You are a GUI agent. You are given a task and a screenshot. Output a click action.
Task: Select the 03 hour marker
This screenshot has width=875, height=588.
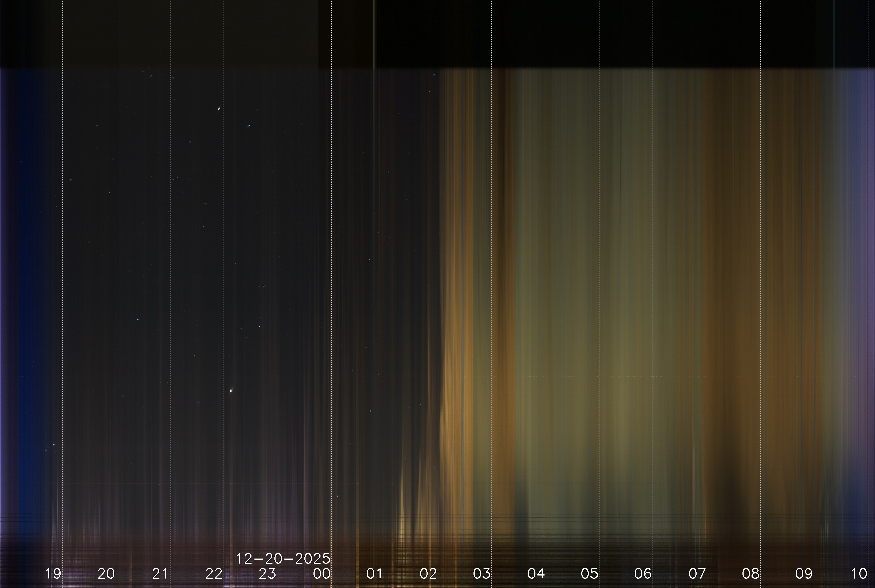click(x=482, y=574)
